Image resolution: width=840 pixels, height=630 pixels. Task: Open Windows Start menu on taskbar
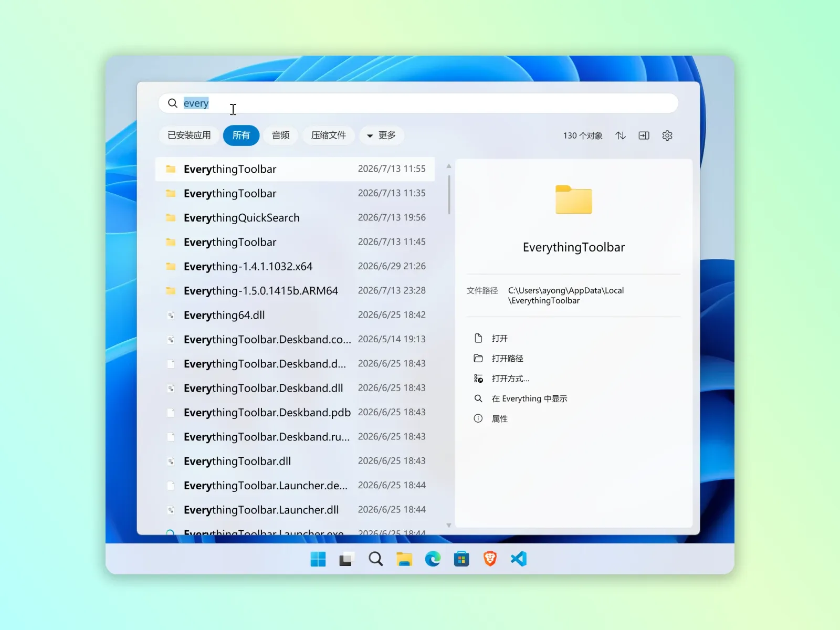point(318,559)
